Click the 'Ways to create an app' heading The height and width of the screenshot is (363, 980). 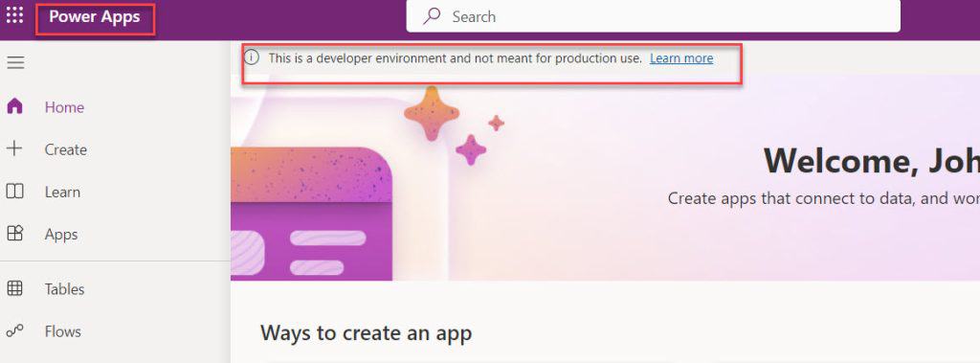366,333
